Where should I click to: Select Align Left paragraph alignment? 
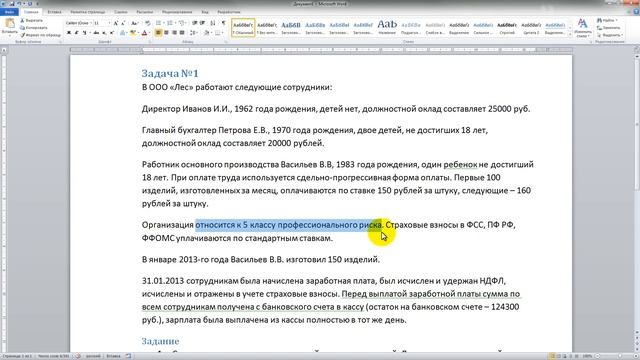(x=158, y=33)
